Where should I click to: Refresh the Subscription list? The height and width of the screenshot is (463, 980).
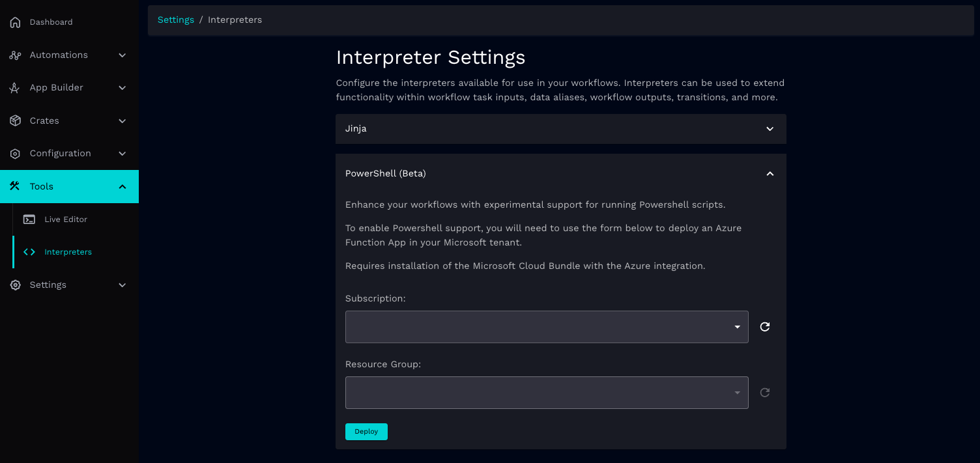765,327
